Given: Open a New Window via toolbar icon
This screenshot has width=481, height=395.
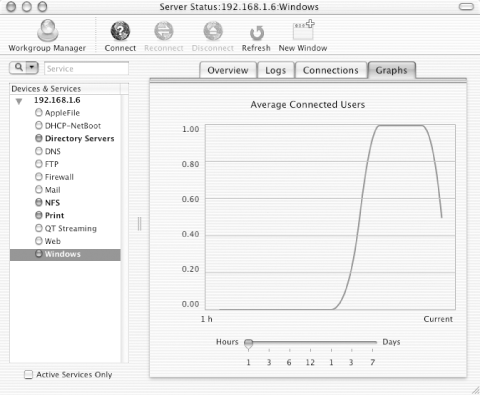Looking at the screenshot, I should [x=303, y=30].
